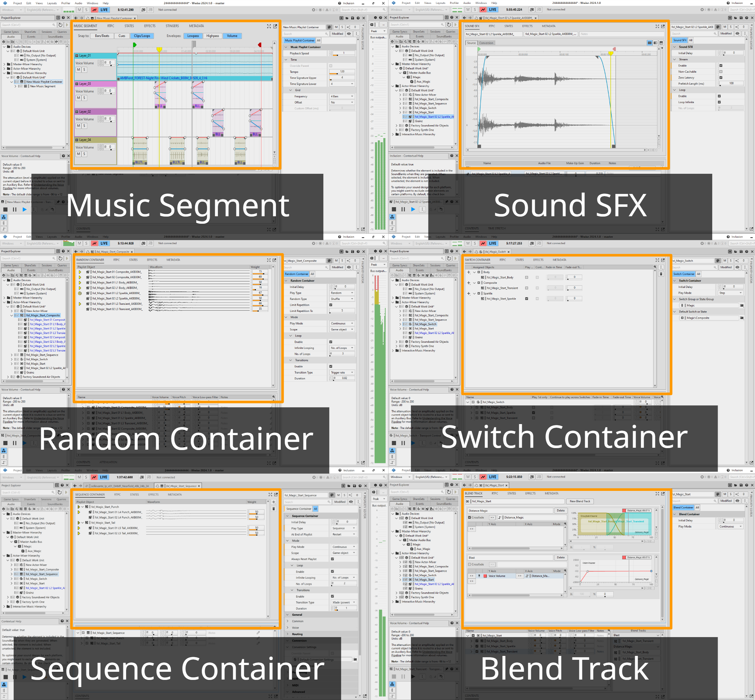The image size is (755, 700).
Task: Play fol_Magic_Start 01 Composite in random playlist
Action: [80, 272]
